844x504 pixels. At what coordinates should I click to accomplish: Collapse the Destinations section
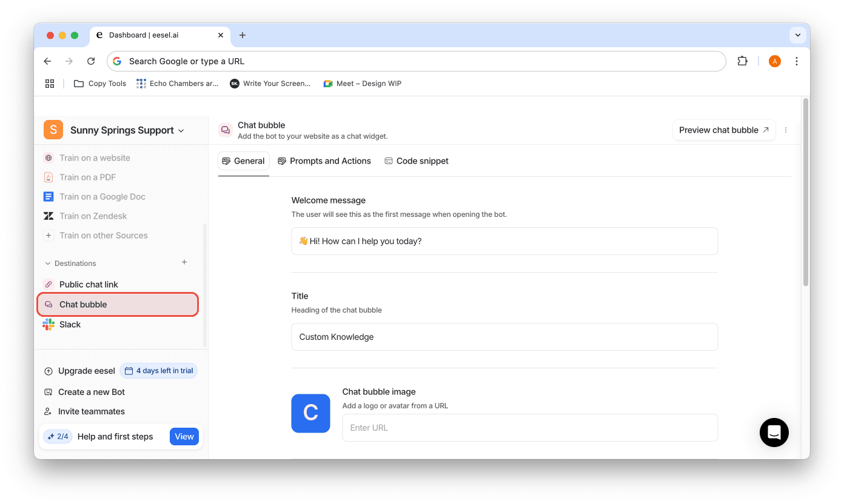[48, 264]
